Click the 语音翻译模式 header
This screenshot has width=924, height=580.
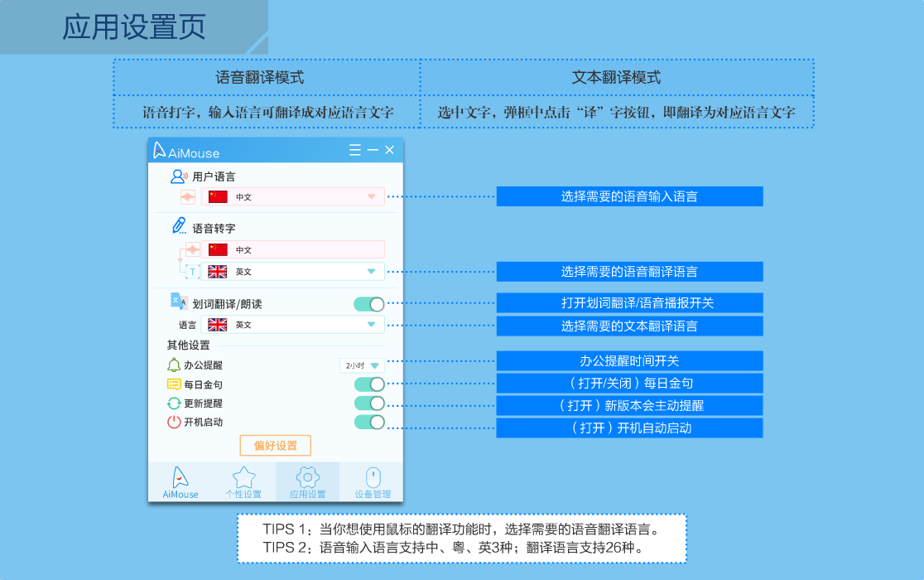[x=260, y=77]
